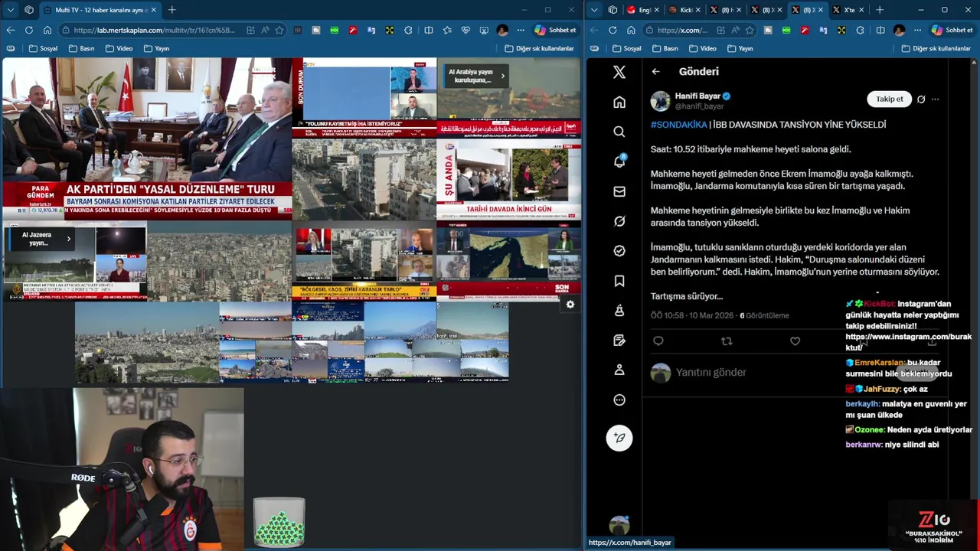Image resolution: width=980 pixels, height=551 pixels.
Task: Switch to the X'te browser tab
Action: (848, 10)
